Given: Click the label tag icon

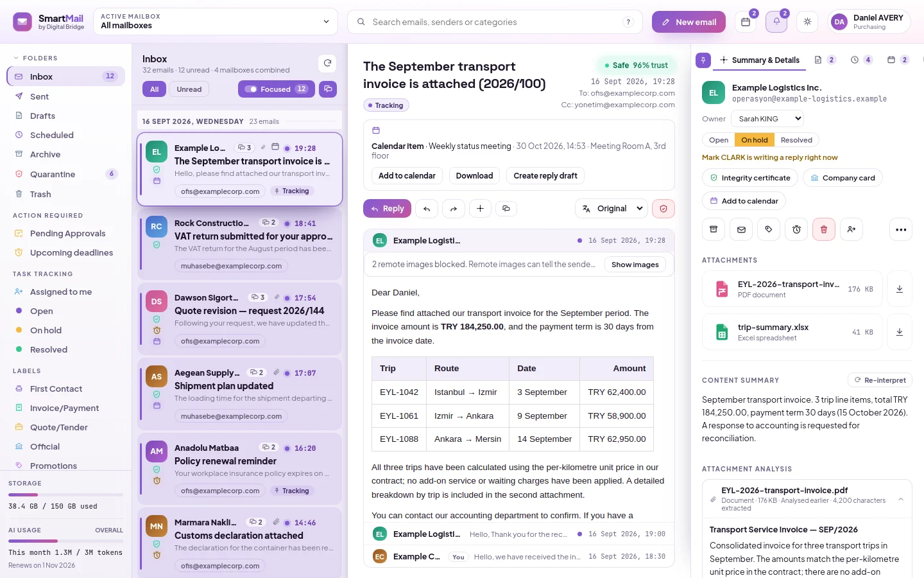Looking at the screenshot, I should click(x=769, y=229).
